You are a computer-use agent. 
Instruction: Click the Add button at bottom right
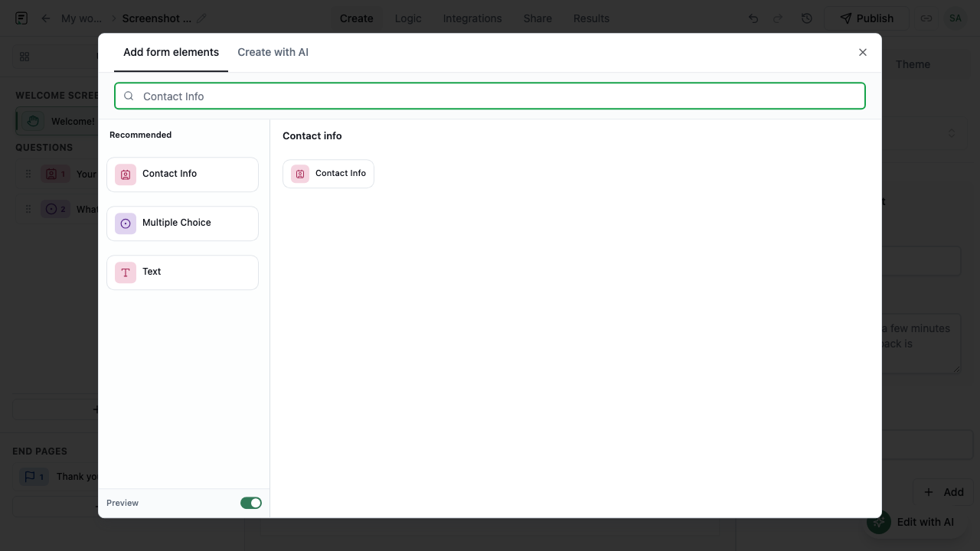pos(943,492)
